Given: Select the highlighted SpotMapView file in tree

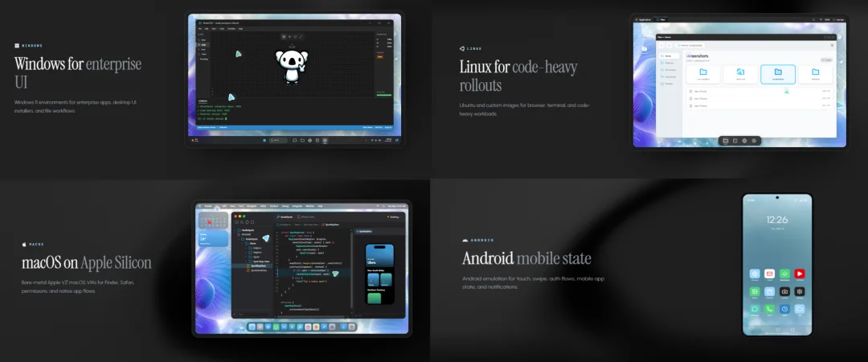Looking at the screenshot, I should tap(252, 265).
